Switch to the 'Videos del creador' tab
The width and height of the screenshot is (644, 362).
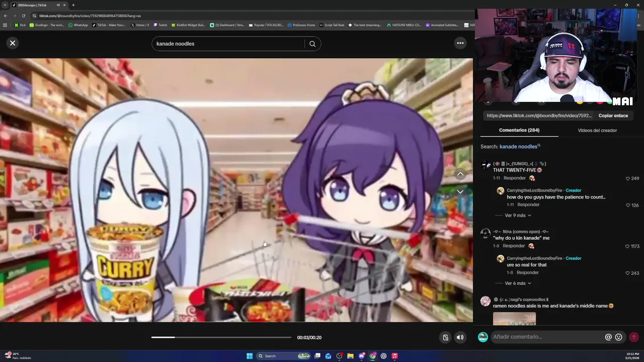tap(597, 130)
